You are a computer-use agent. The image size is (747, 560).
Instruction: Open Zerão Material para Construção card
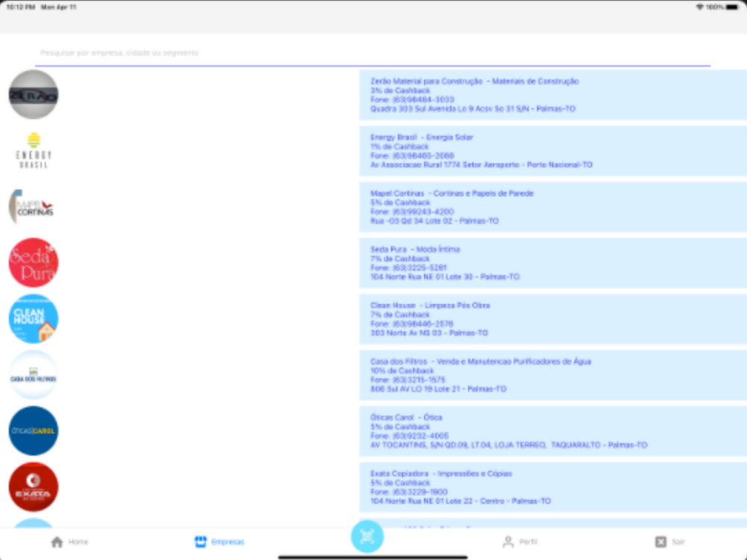(553, 95)
